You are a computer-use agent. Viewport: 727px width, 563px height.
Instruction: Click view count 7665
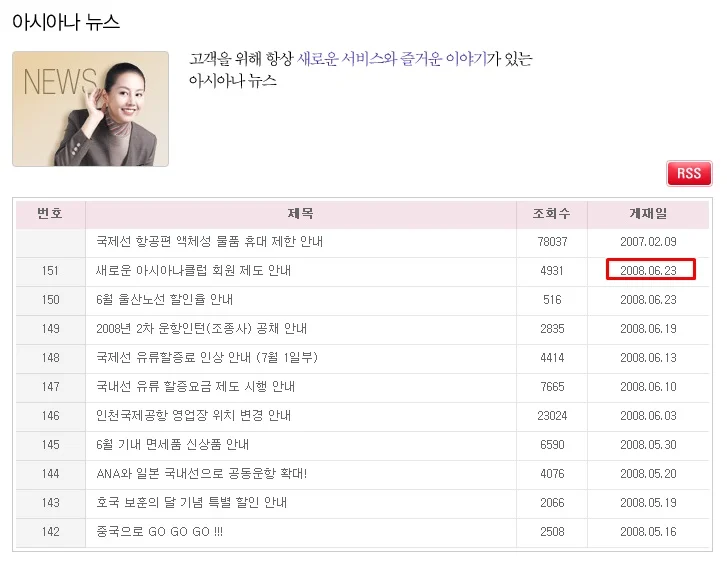(552, 387)
